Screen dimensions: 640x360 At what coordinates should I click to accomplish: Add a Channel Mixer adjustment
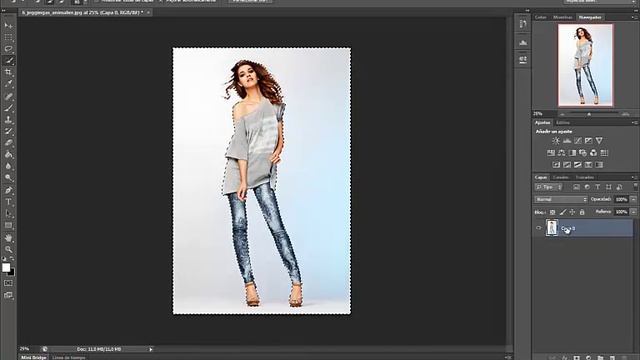(593, 153)
